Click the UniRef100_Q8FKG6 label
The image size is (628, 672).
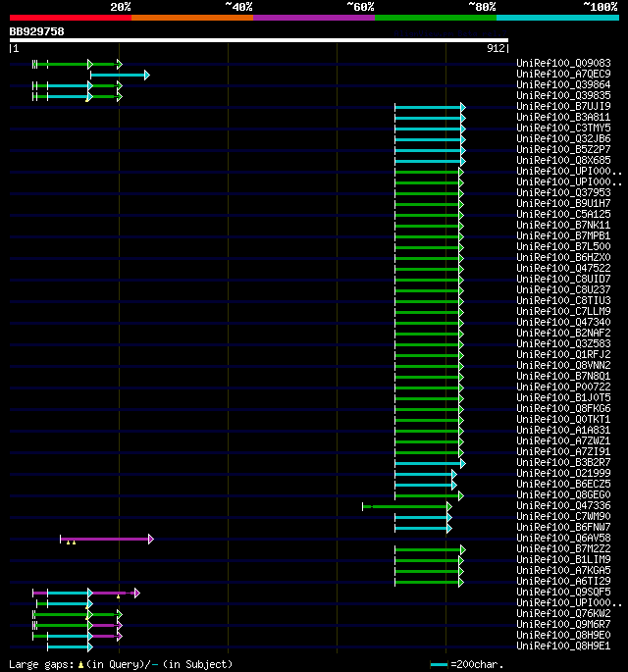[x=563, y=408]
